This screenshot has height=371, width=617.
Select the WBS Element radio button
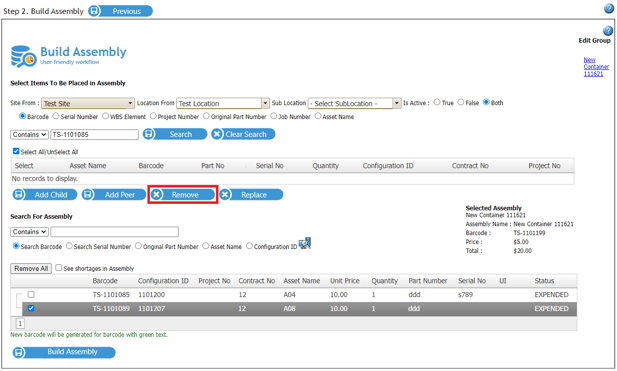[x=105, y=116]
